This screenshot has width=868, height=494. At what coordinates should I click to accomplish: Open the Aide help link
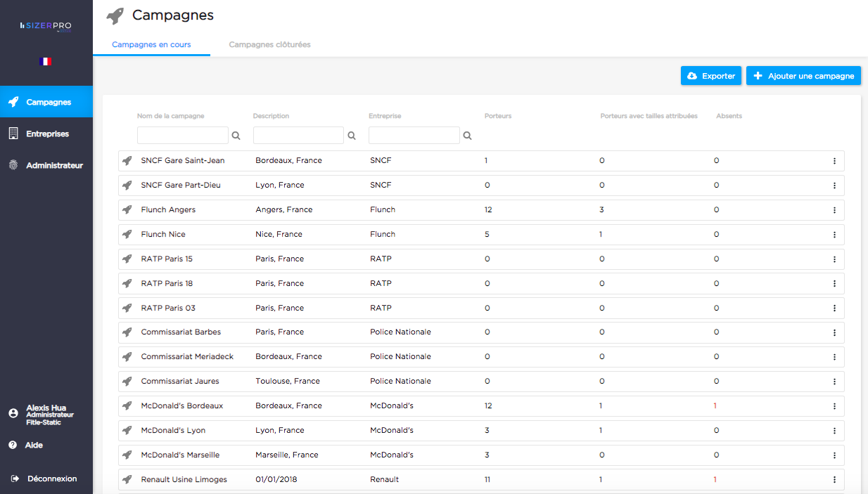pos(25,445)
